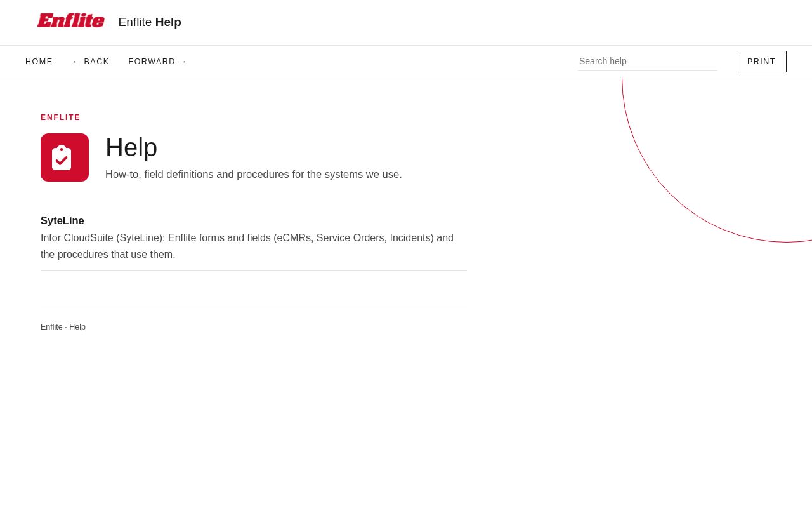Click the Print button
Screen dimensions: 812x508
pos(761,62)
